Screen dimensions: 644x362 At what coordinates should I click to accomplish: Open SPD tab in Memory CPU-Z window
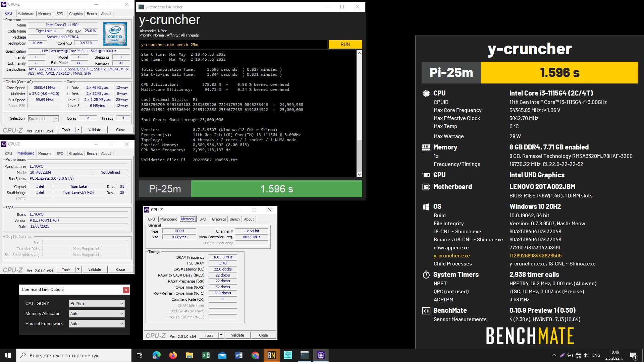click(203, 219)
